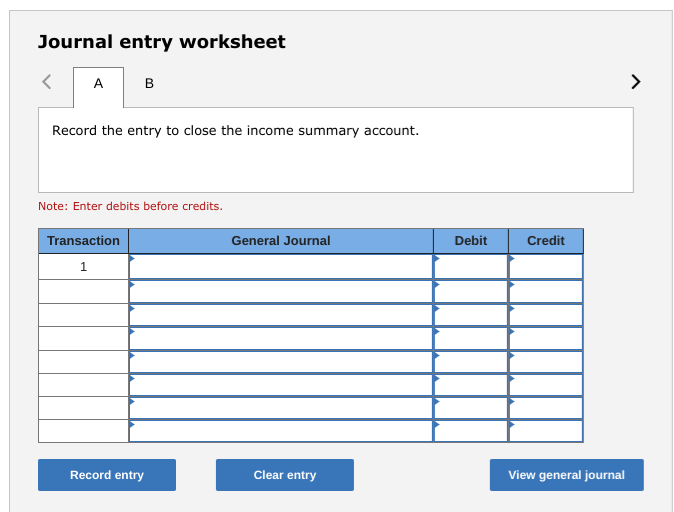Open View general journal

pos(567,475)
